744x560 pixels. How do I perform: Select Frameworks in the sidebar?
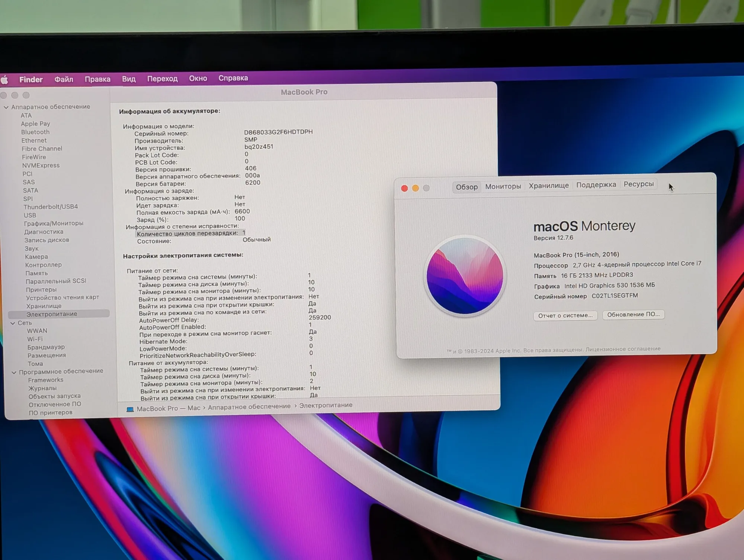pyautogui.click(x=45, y=380)
